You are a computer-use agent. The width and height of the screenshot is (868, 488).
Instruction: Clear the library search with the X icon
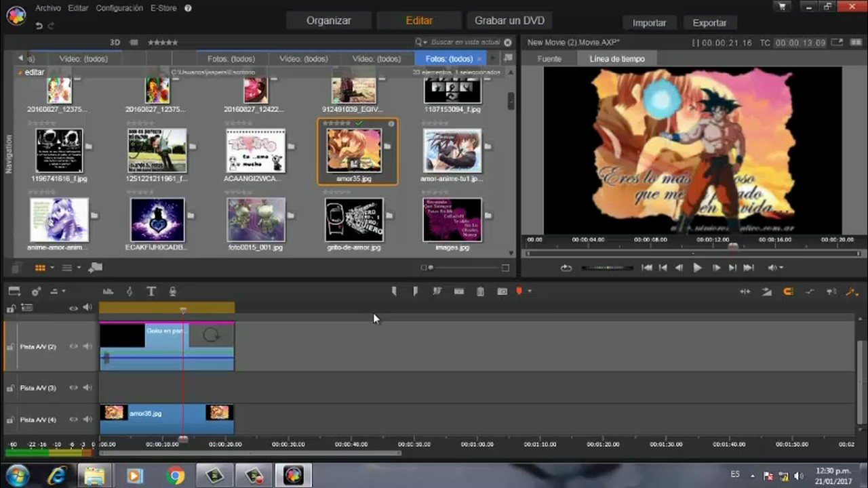coord(507,42)
